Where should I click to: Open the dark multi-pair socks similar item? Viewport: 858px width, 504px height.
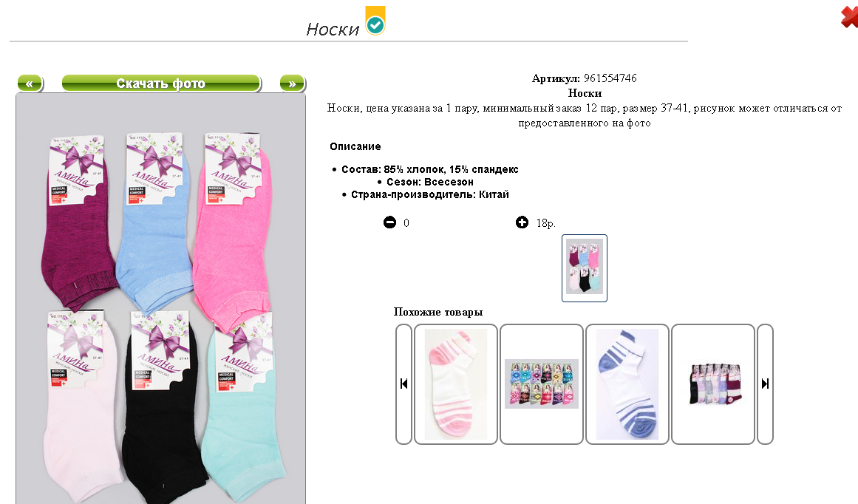click(x=713, y=384)
